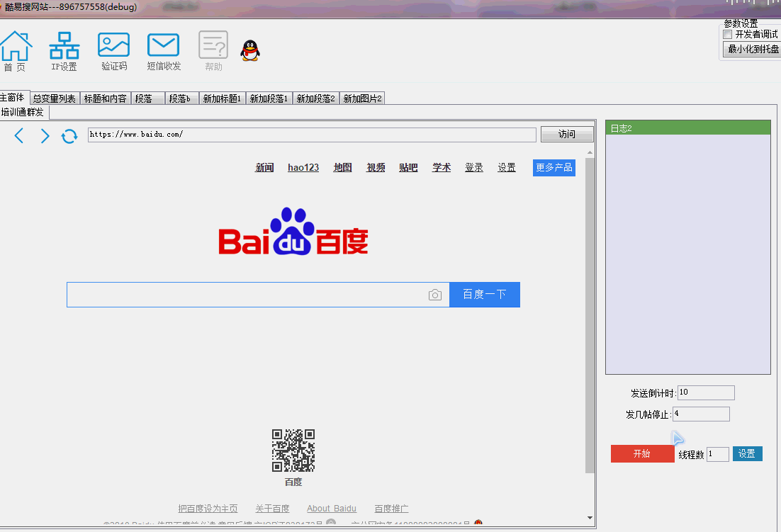The image size is (781, 532).
Task: Open the 贴吧 link on Baidu
Action: tap(408, 168)
